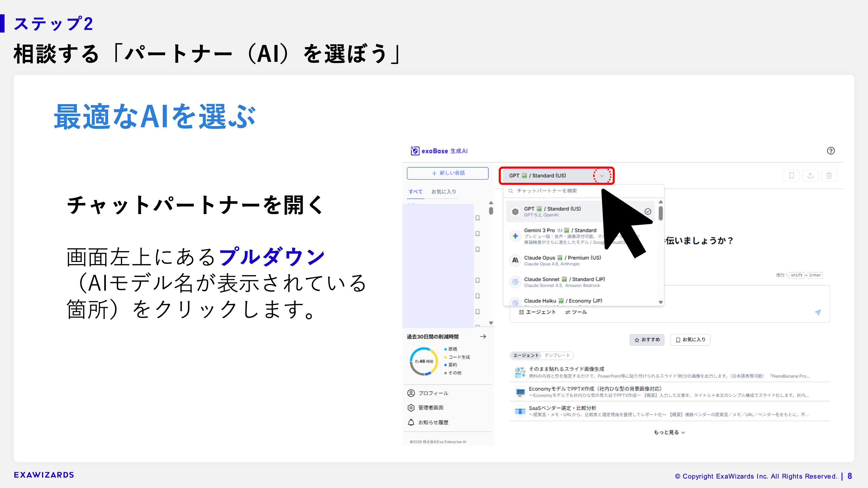
Task: Click the GPT-5.2, OpenAI subtitle text
Action: 541,215
